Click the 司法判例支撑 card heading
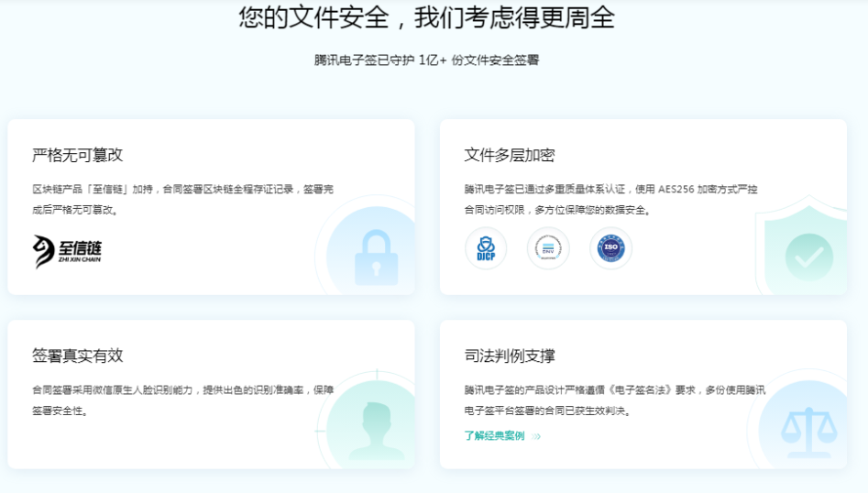The width and height of the screenshot is (868, 493). (x=510, y=356)
